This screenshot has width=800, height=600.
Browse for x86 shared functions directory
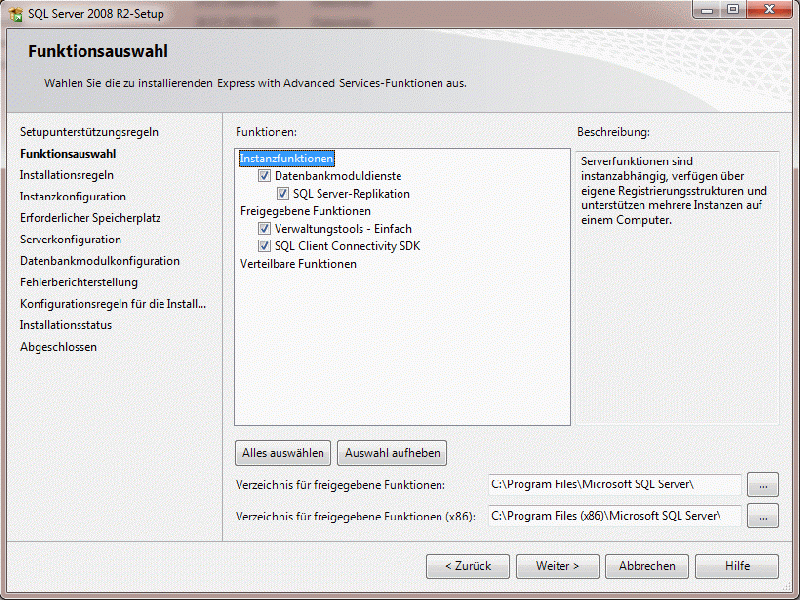pyautogui.click(x=763, y=516)
